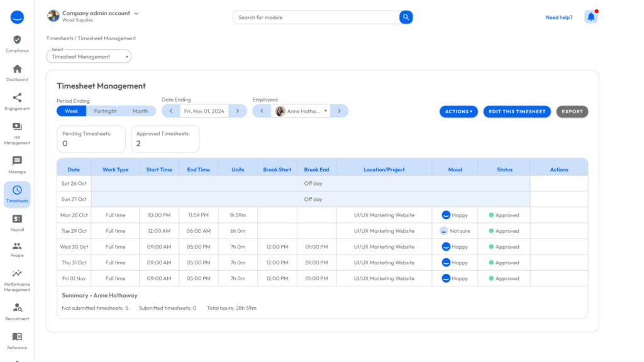Click the Export button
The image size is (644, 362).
tap(572, 111)
